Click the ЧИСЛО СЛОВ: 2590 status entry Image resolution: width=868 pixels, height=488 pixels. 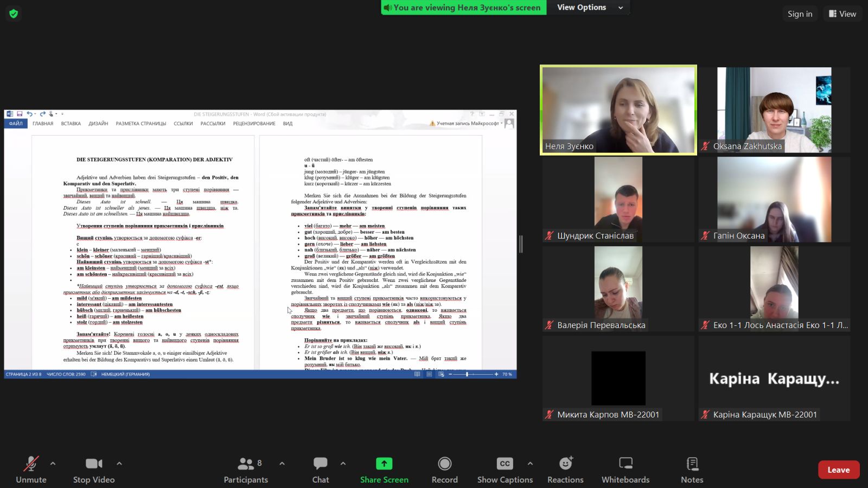pyautogui.click(x=66, y=374)
